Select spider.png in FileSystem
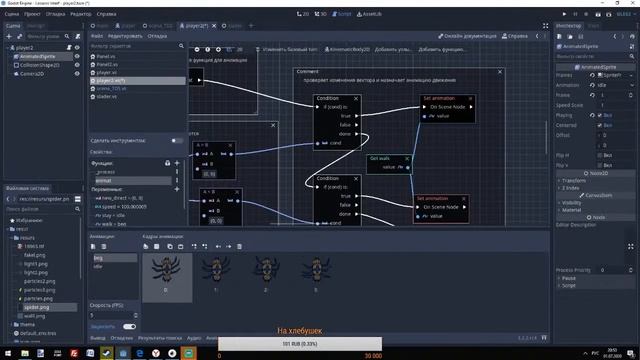640x360 pixels. click(x=37, y=307)
